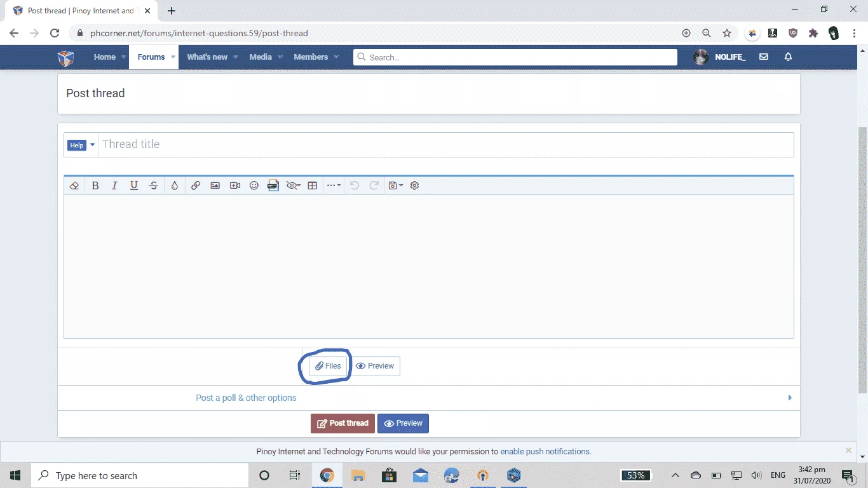The image size is (868, 488).
Task: Open the NOLIFE_ account menu
Action: [x=719, y=57]
